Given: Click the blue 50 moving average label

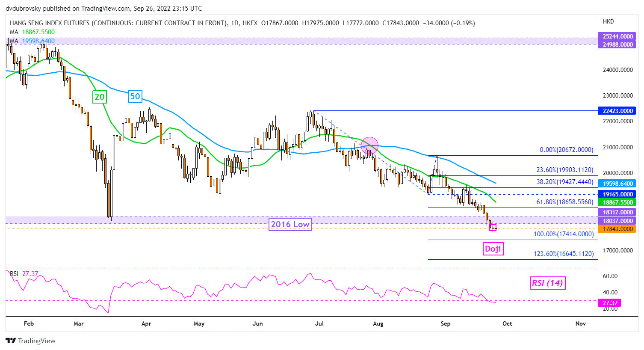Looking at the screenshot, I should click(x=135, y=97).
